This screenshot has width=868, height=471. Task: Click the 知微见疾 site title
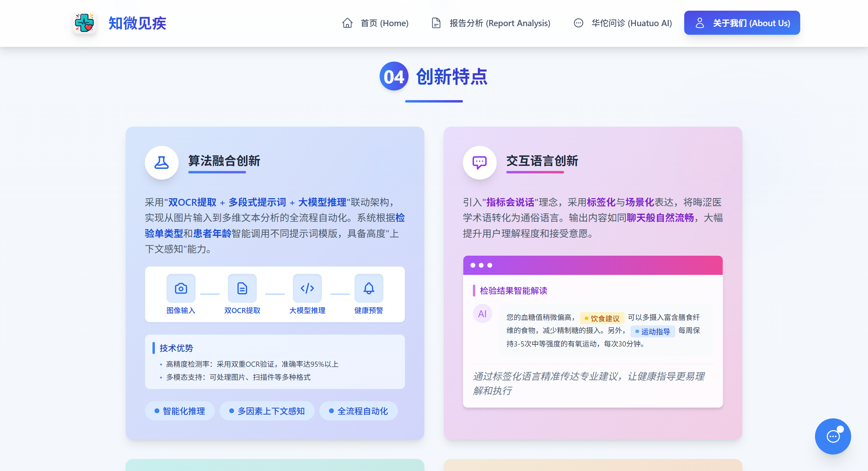click(x=137, y=23)
